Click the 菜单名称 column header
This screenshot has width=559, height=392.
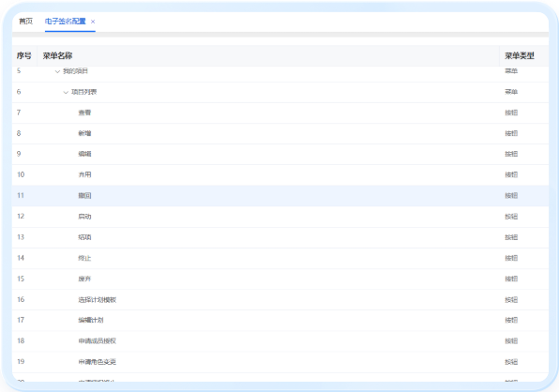(x=57, y=55)
